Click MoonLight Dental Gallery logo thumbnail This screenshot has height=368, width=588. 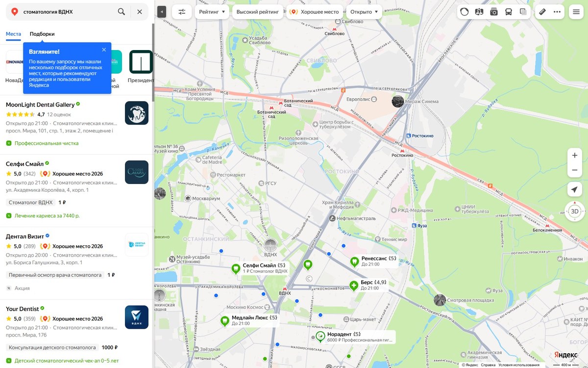tap(137, 113)
